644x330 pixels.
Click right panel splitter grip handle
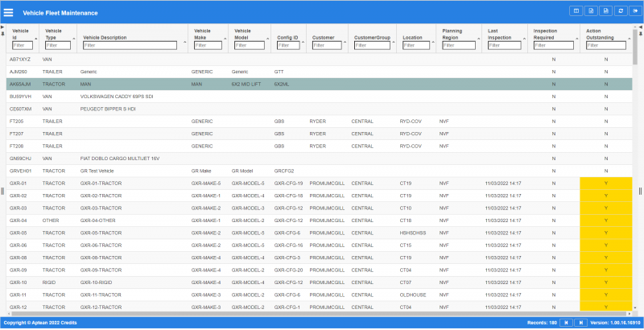coord(640,191)
